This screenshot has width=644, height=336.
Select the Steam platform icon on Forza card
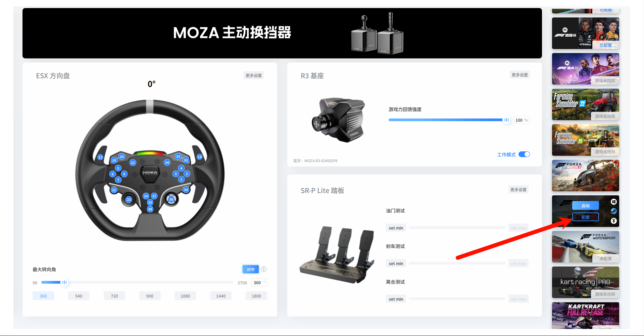click(x=613, y=211)
